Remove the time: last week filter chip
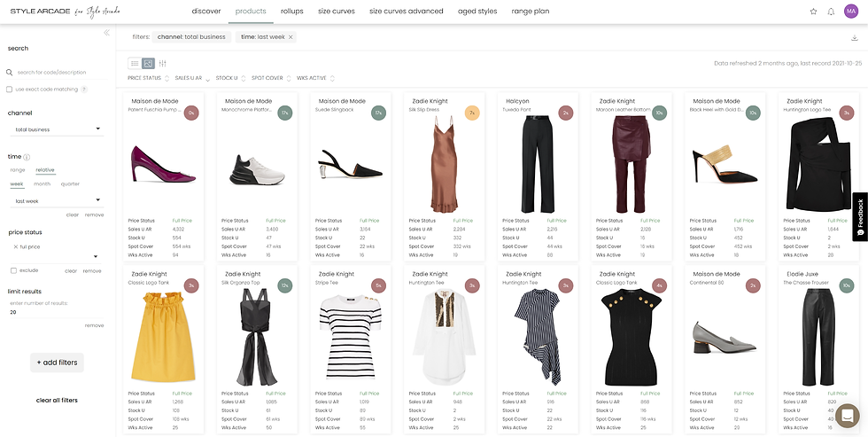The height and width of the screenshot is (437, 868). 291,37
